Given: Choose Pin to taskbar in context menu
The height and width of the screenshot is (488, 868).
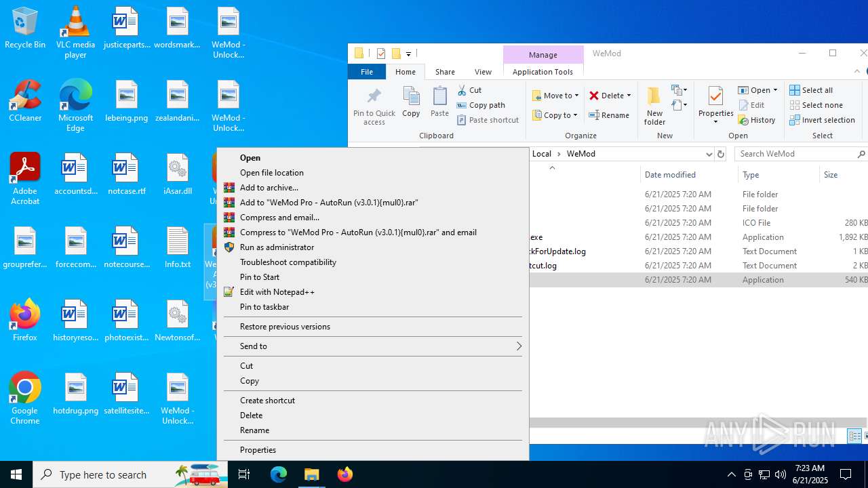Looking at the screenshot, I should [373, 307].
